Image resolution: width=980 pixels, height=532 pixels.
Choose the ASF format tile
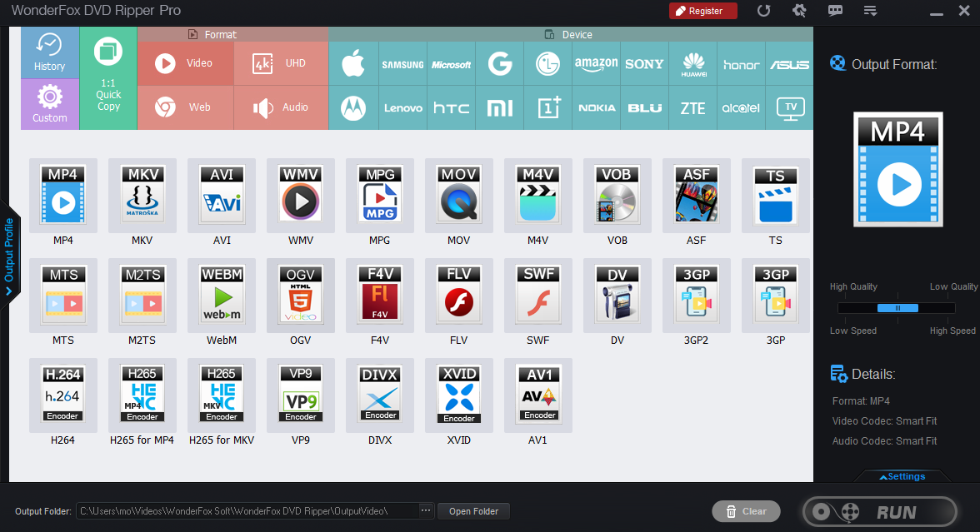point(697,195)
